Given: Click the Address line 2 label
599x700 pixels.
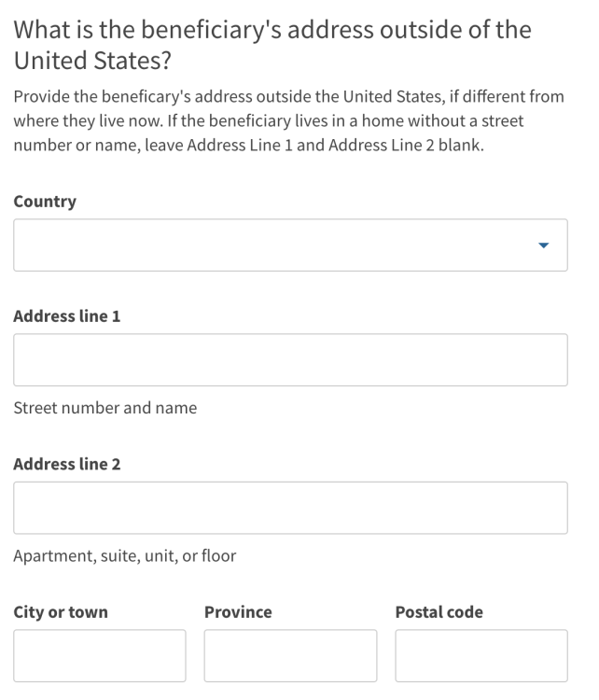Looking at the screenshot, I should [x=67, y=464].
